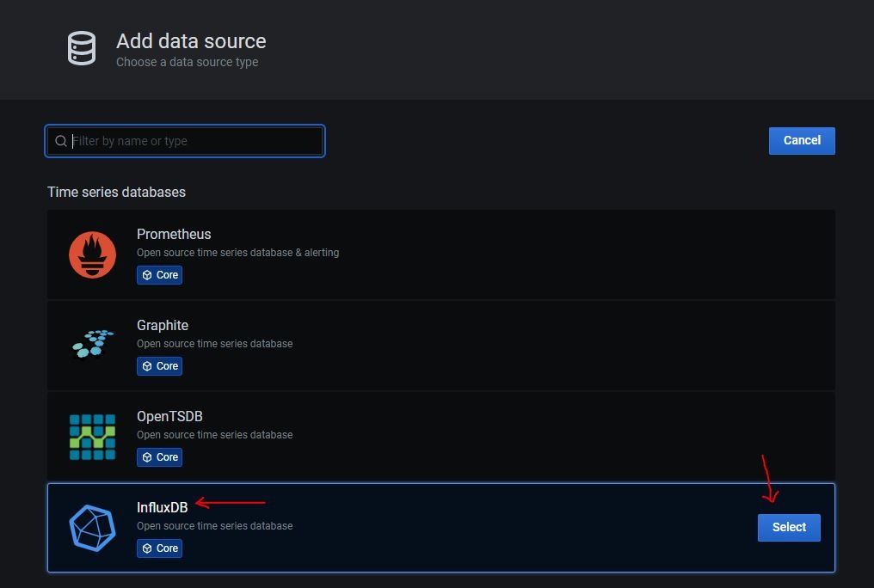Click the Prometheus flame logo

pos(93,254)
